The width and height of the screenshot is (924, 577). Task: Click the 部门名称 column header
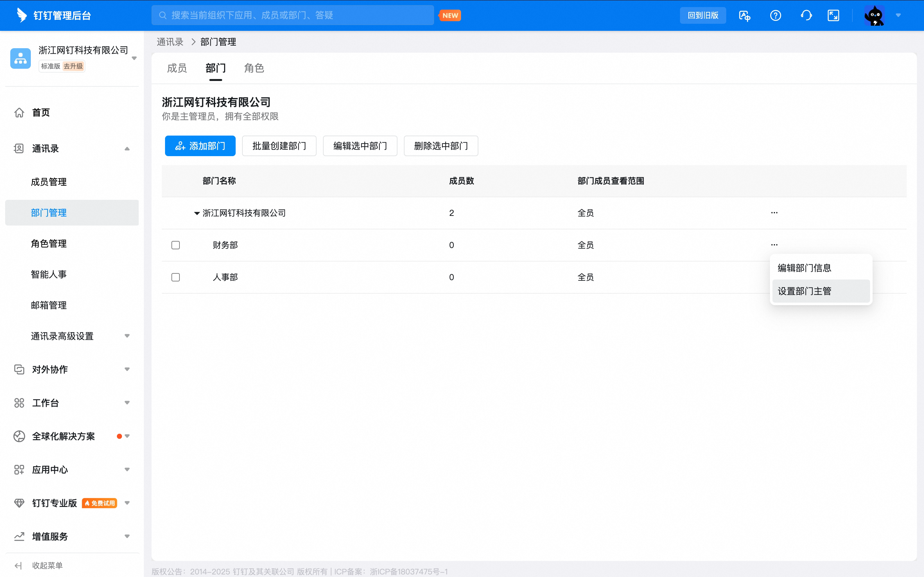[219, 181]
